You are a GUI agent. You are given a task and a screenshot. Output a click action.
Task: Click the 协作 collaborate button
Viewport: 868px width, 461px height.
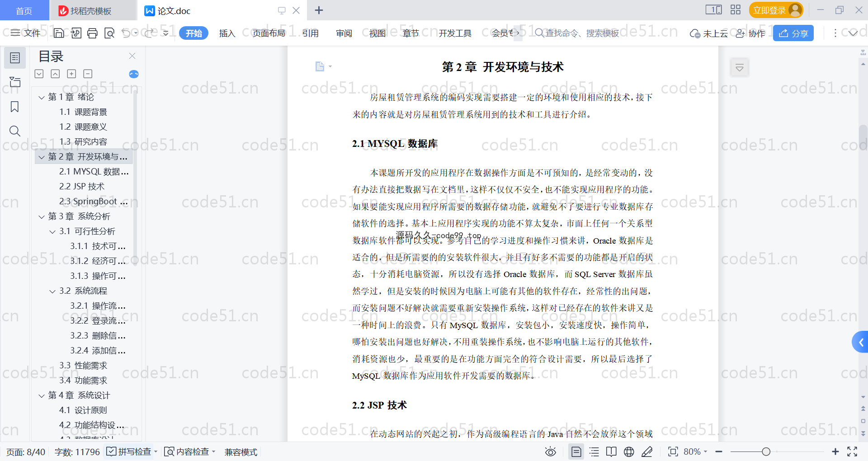click(x=750, y=33)
